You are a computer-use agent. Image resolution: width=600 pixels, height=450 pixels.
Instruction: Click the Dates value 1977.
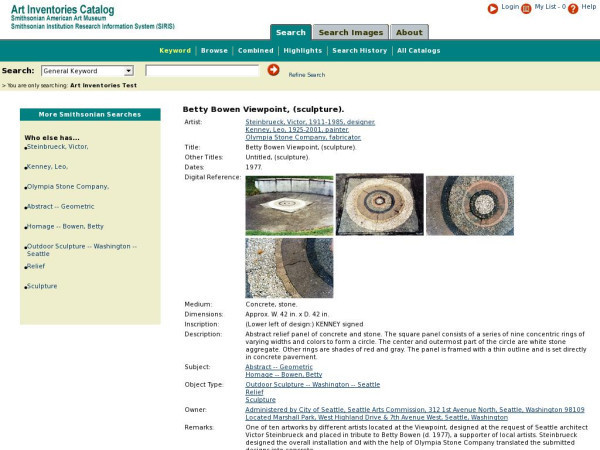coord(254,167)
